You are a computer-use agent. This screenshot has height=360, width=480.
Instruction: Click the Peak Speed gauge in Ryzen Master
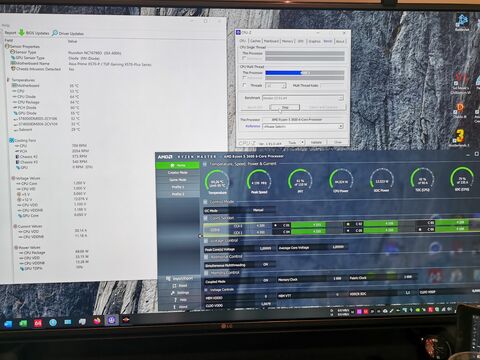tap(259, 182)
